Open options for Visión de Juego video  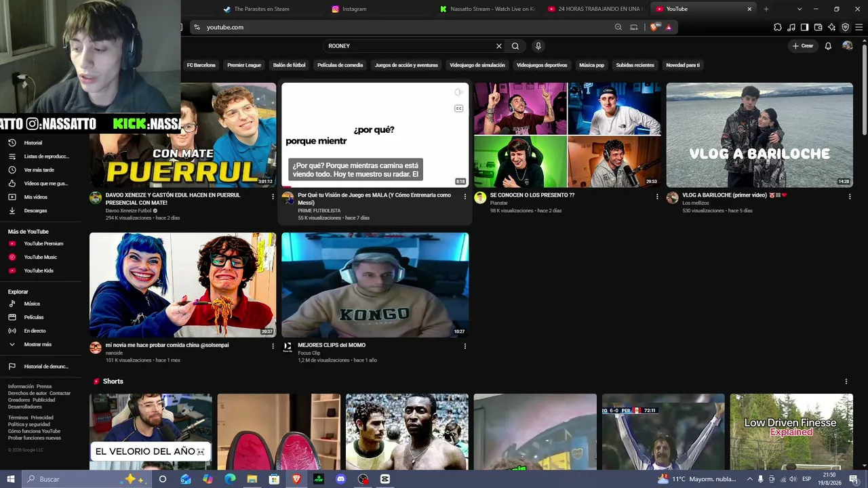coord(465,197)
